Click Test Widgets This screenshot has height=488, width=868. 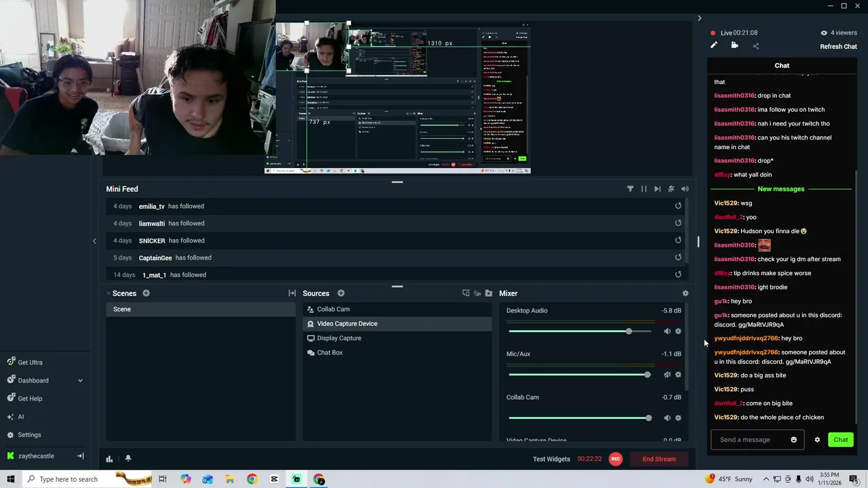tap(551, 459)
